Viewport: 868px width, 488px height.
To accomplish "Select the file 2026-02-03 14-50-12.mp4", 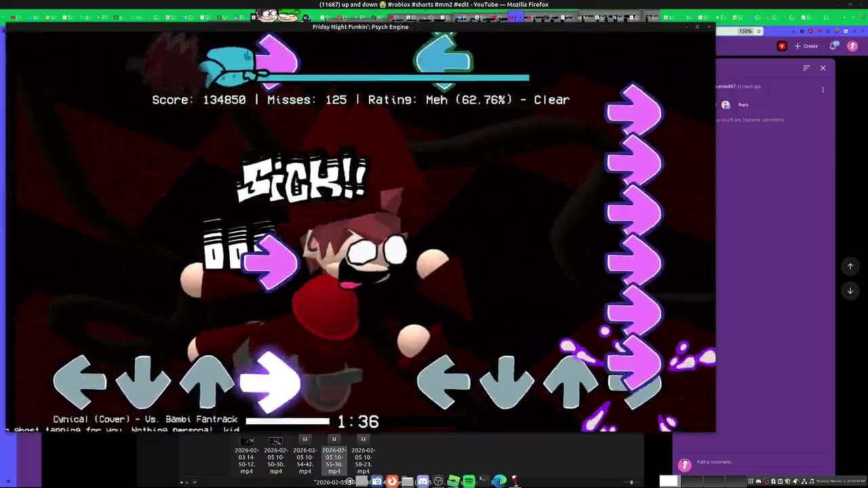I will [x=247, y=456].
